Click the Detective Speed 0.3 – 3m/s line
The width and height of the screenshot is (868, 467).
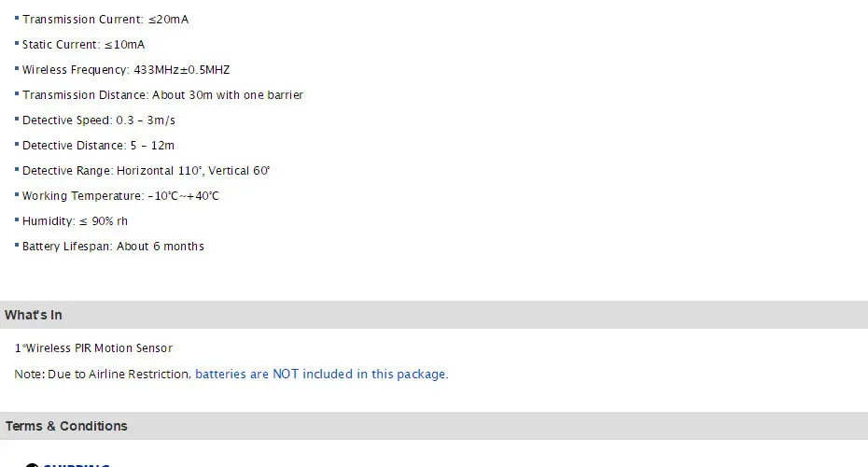point(99,120)
